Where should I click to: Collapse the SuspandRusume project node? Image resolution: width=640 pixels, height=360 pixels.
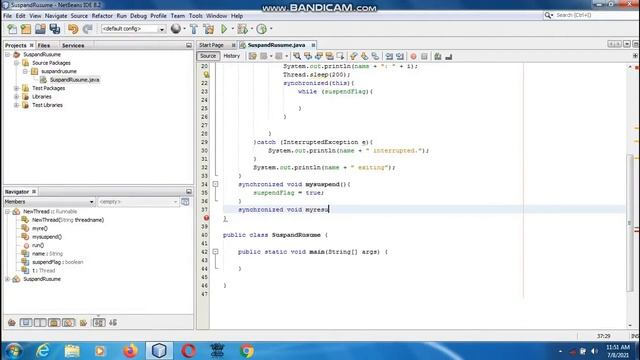point(7,54)
